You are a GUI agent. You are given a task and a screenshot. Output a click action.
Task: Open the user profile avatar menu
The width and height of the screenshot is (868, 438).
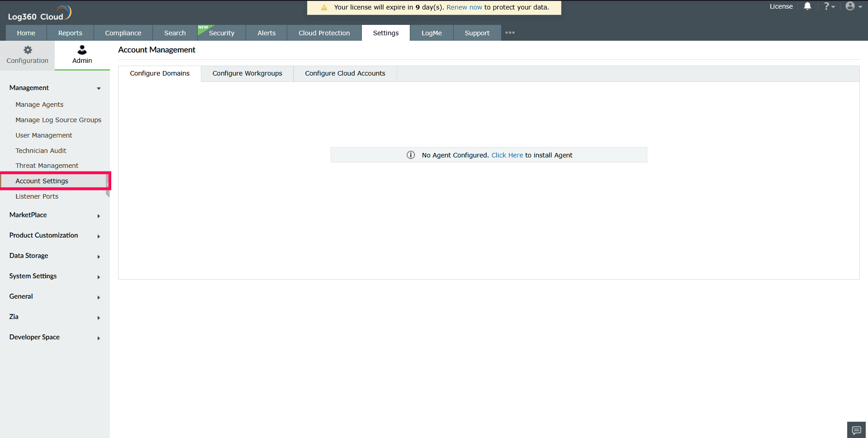(854, 6)
